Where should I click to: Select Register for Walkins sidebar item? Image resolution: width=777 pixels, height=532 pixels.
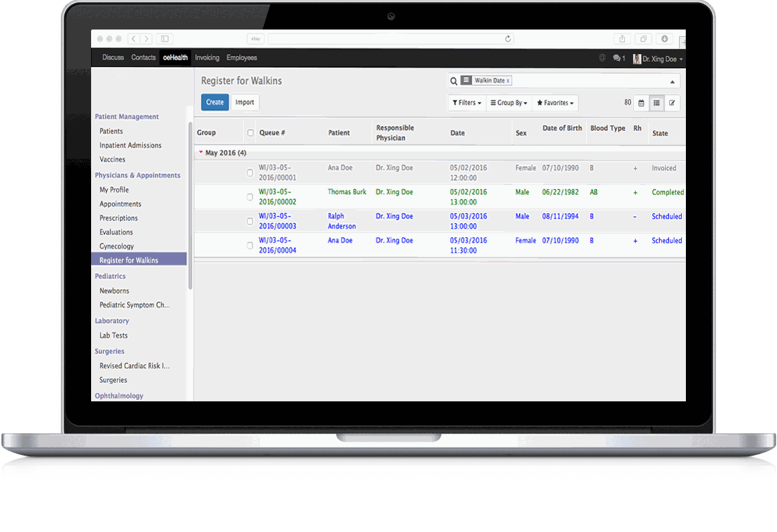[139, 260]
